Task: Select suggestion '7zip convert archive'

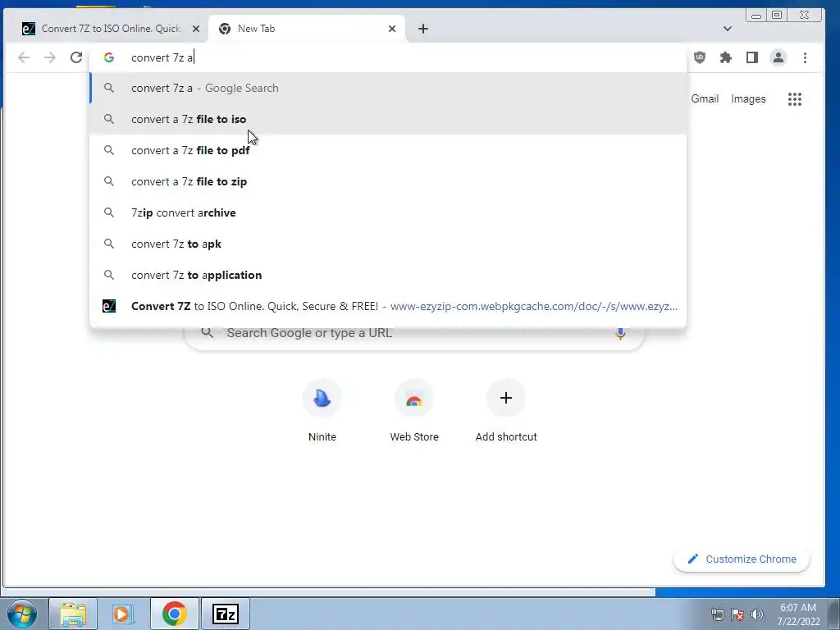Action: click(x=388, y=212)
